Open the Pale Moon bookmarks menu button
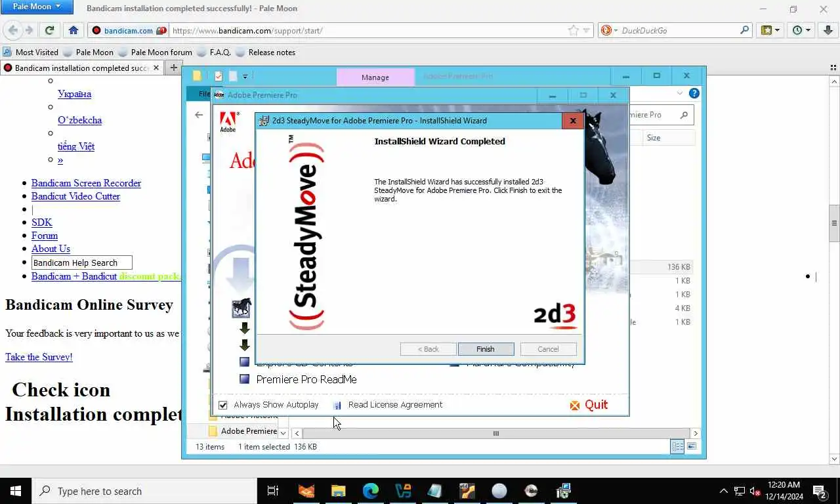840x504 pixels. point(770,30)
